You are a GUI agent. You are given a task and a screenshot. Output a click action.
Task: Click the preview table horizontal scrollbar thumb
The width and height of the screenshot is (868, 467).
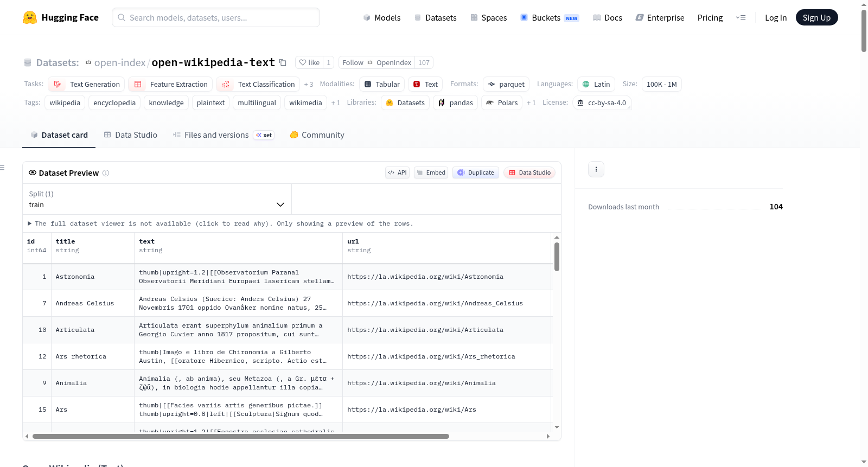tap(241, 436)
